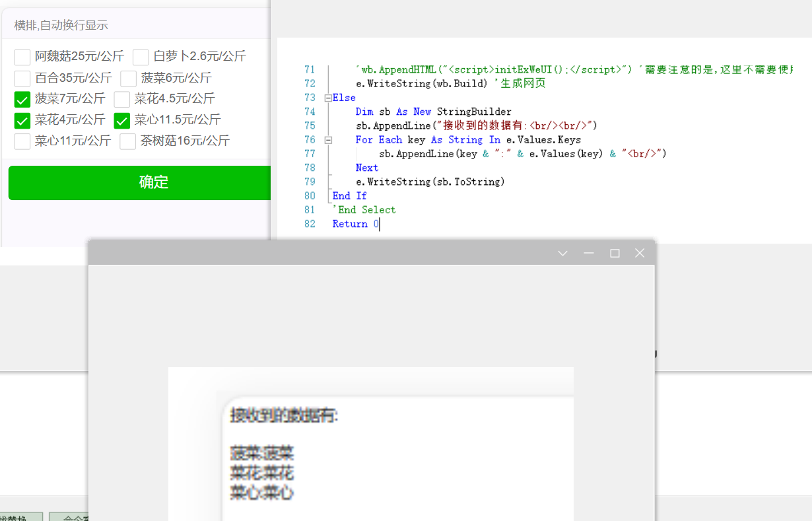The width and height of the screenshot is (812, 521).
Task: Uncheck the 菠菜7元/公斤 checkbox
Action: pos(22,100)
